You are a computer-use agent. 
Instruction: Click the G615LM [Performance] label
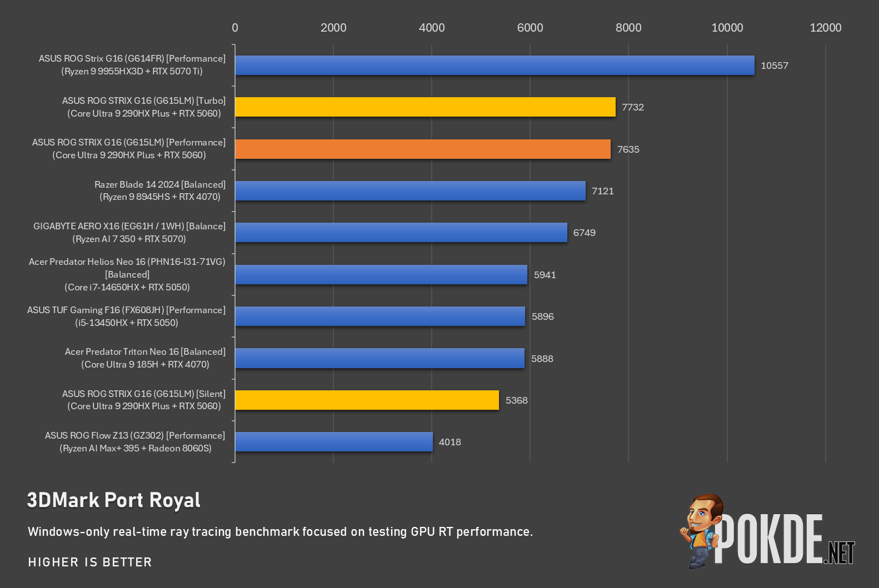coord(129,148)
